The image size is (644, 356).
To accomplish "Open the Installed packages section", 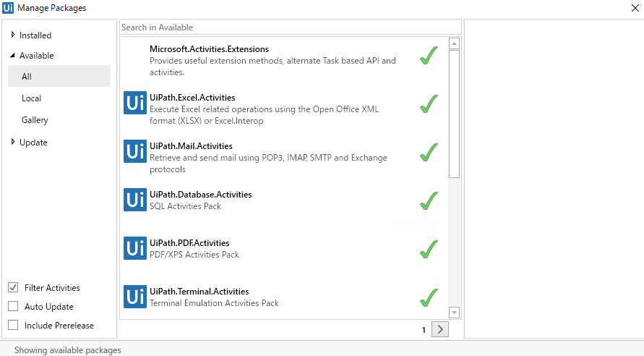I will pos(35,35).
